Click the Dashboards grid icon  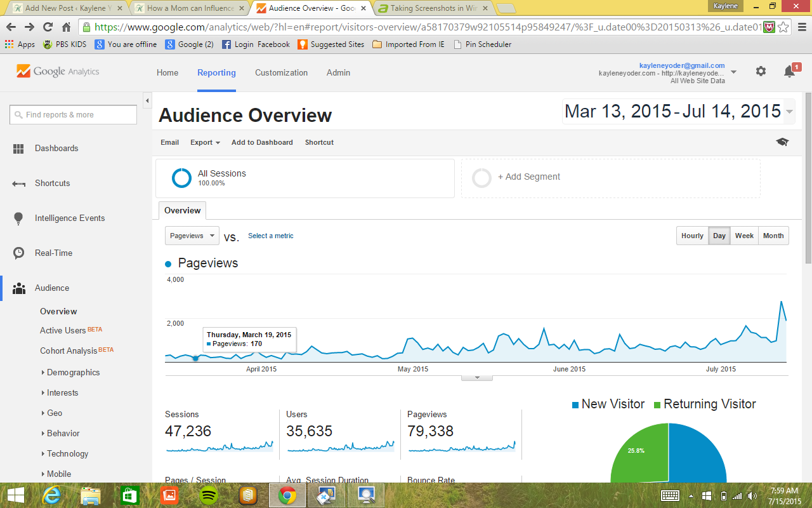pyautogui.click(x=18, y=149)
